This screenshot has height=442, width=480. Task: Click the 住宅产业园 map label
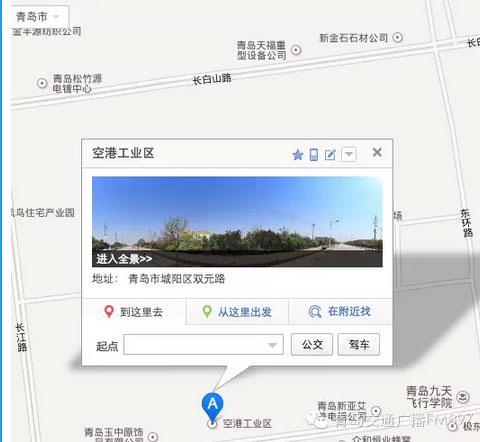coord(43,213)
